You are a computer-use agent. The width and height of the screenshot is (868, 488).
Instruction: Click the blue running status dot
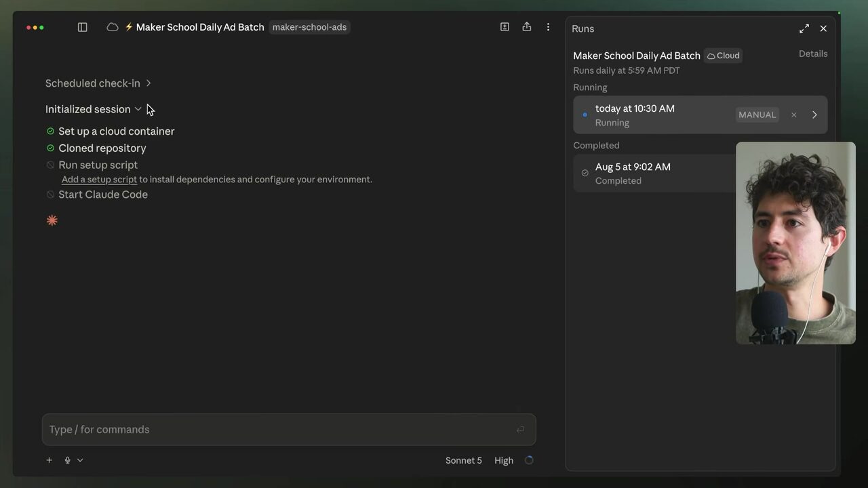pyautogui.click(x=585, y=115)
